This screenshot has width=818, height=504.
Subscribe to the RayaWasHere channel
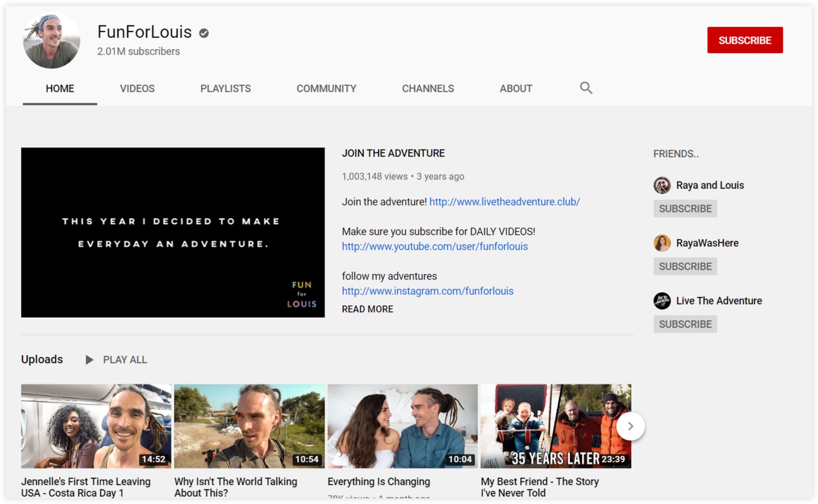tap(685, 266)
